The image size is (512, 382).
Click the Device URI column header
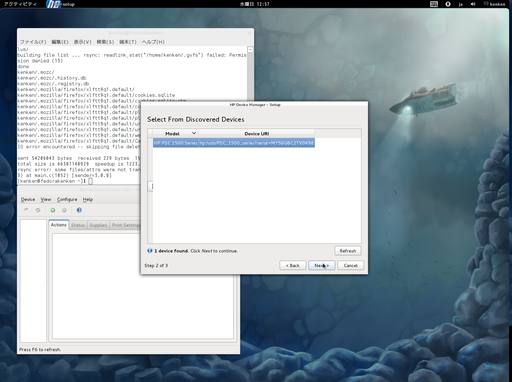[257, 134]
